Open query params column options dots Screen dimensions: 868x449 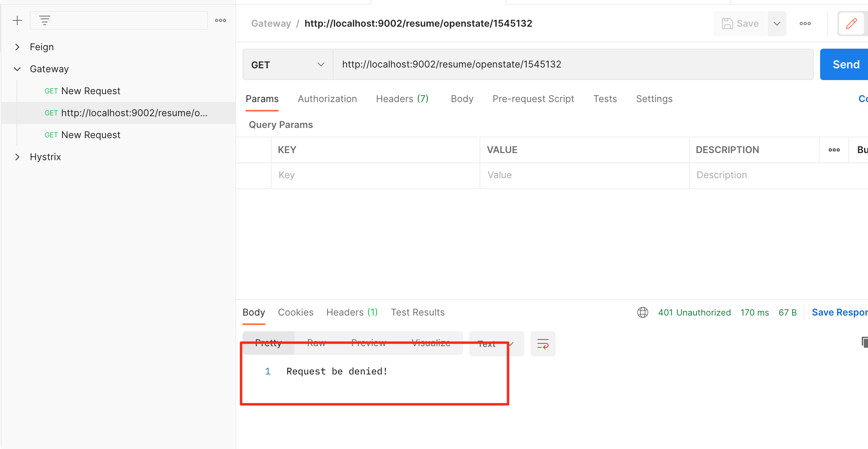click(x=834, y=150)
